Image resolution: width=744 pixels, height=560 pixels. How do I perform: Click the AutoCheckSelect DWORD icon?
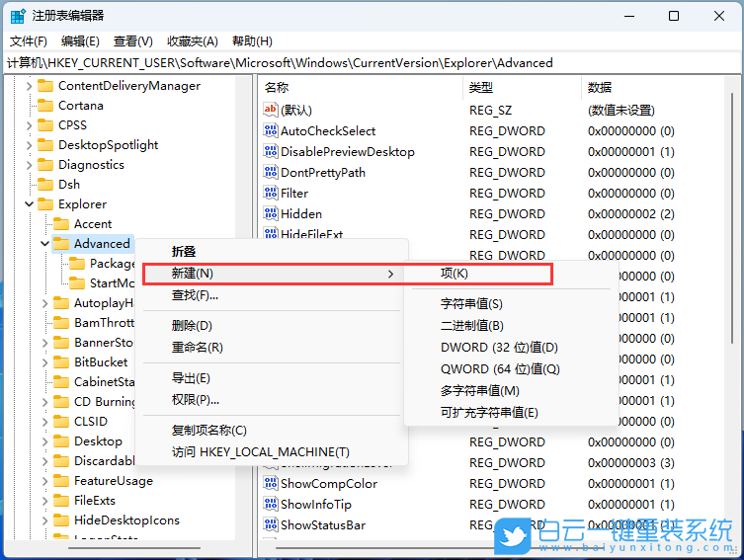click(x=271, y=131)
